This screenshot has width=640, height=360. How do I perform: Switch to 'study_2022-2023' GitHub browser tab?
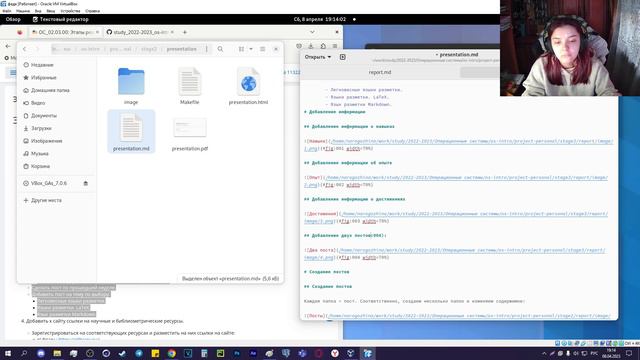[140, 32]
